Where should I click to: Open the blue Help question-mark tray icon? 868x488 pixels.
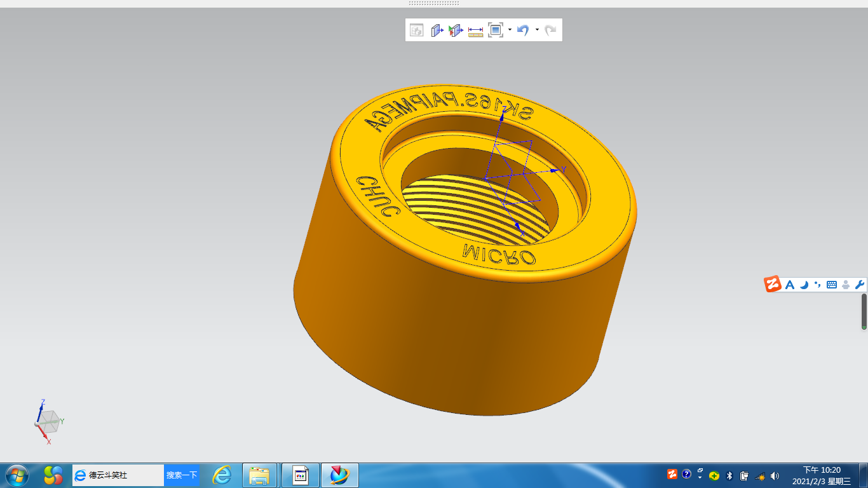coord(686,474)
